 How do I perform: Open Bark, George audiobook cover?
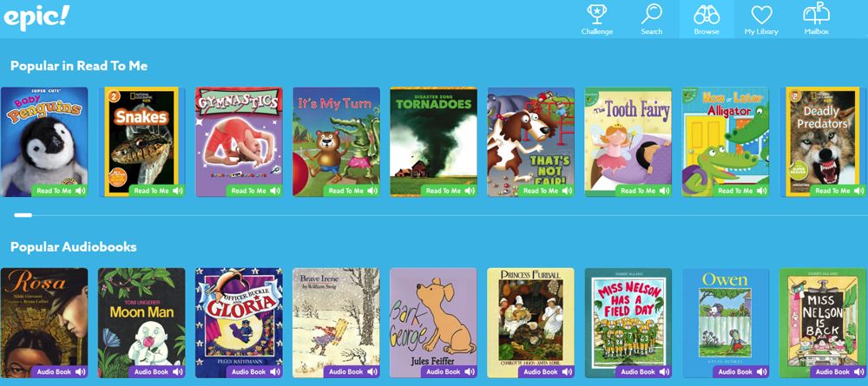tap(433, 323)
